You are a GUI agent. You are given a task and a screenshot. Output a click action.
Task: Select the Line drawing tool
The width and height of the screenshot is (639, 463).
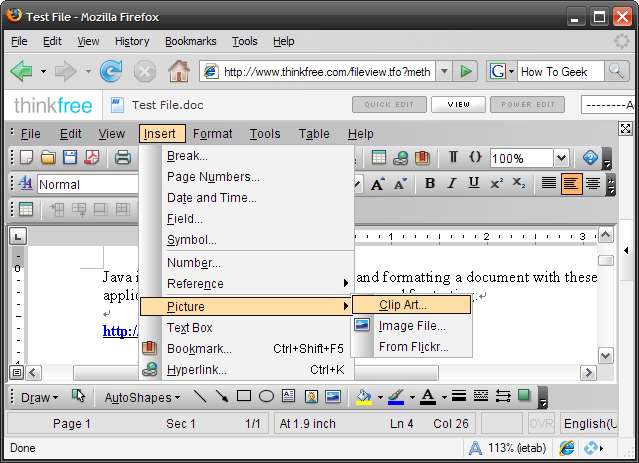click(x=200, y=397)
